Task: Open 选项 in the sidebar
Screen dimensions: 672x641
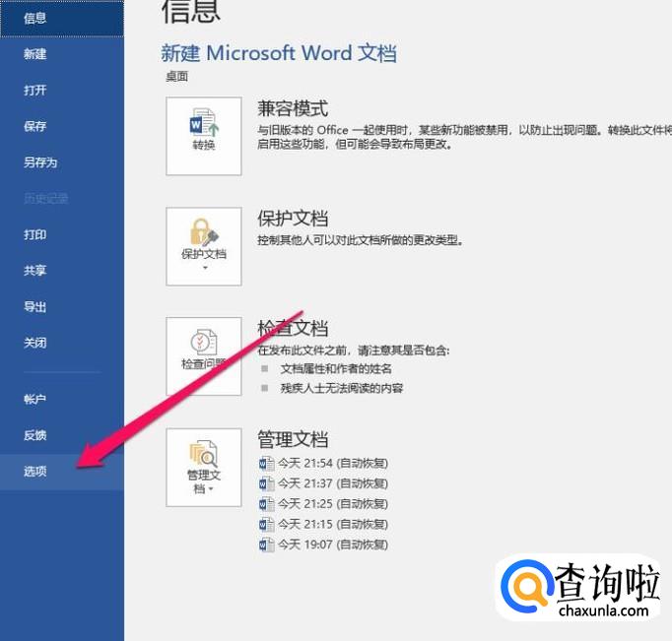Action: click(x=62, y=472)
